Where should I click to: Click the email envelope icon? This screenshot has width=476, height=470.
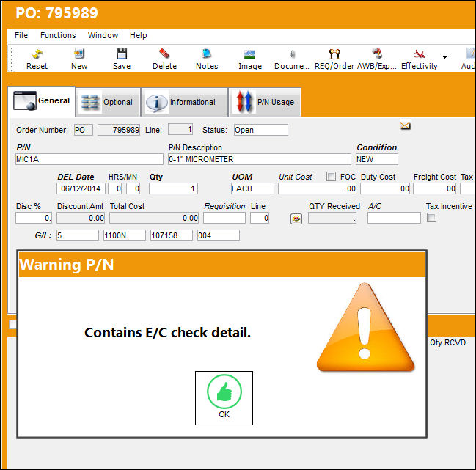[x=405, y=125]
